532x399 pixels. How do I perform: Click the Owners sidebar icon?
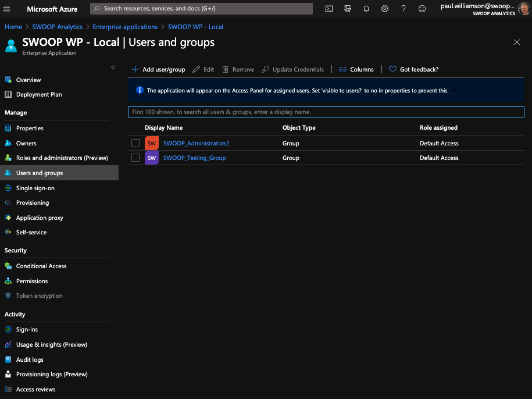[x=8, y=143]
